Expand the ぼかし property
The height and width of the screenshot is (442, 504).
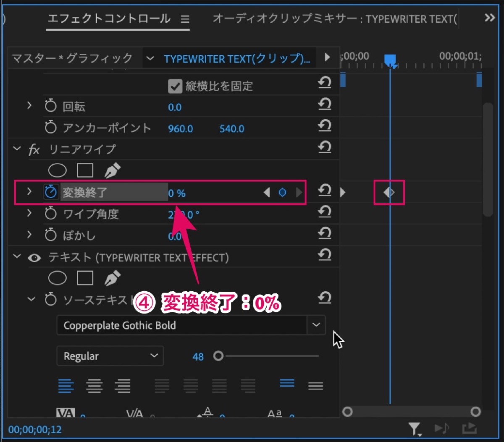click(x=29, y=234)
